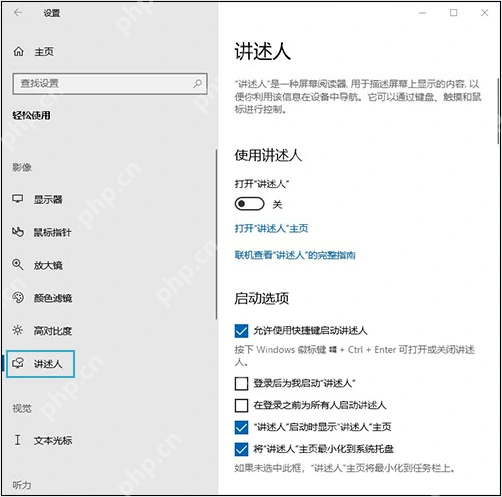This screenshot has width=502, height=497.
Task: Select 文本光标 in the sidebar
Action: tap(53, 440)
